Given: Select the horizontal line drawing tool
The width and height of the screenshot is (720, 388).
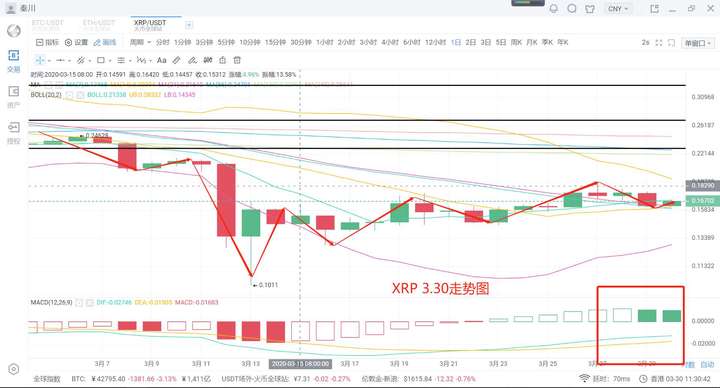Looking at the screenshot, I should click(x=60, y=60).
